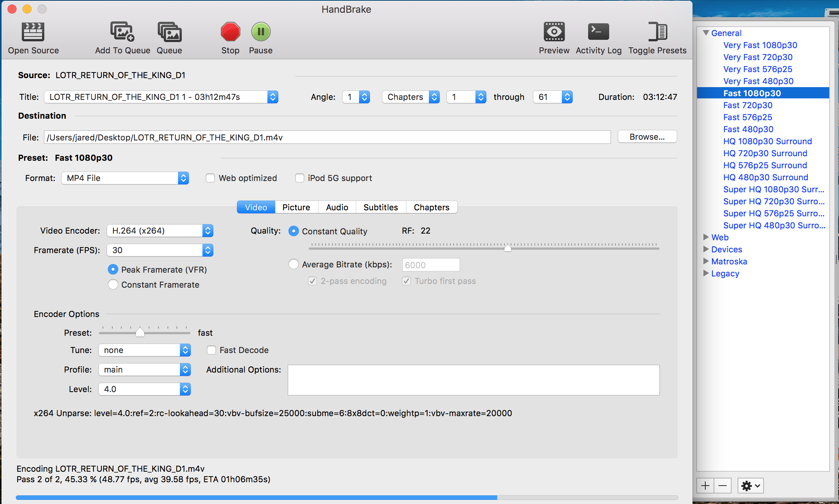Click the Additional Options text area

click(474, 380)
